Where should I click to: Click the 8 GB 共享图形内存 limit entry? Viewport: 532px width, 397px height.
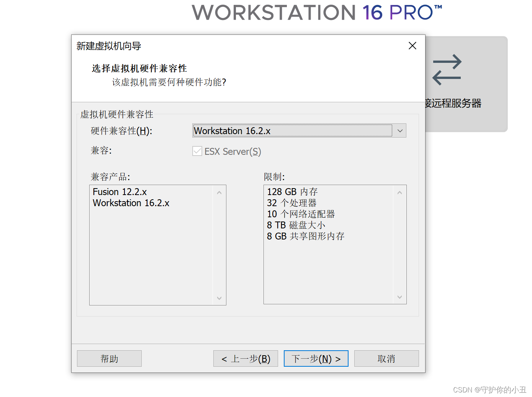click(306, 236)
